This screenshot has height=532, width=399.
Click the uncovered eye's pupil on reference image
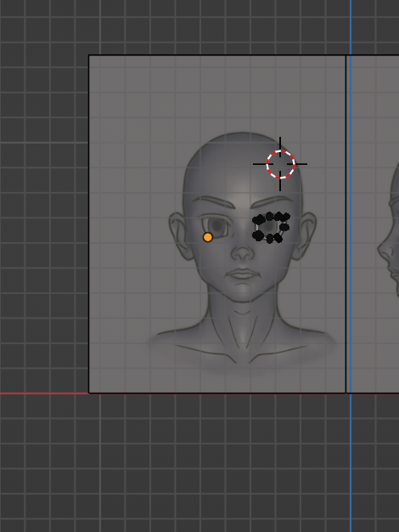pyautogui.click(x=216, y=225)
